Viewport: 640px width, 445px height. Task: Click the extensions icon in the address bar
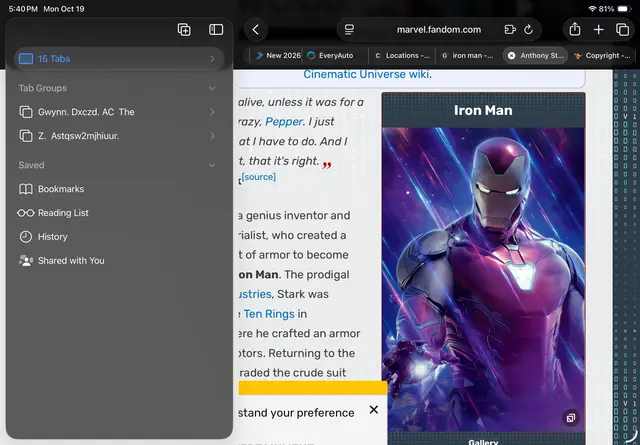pyautogui.click(x=510, y=29)
